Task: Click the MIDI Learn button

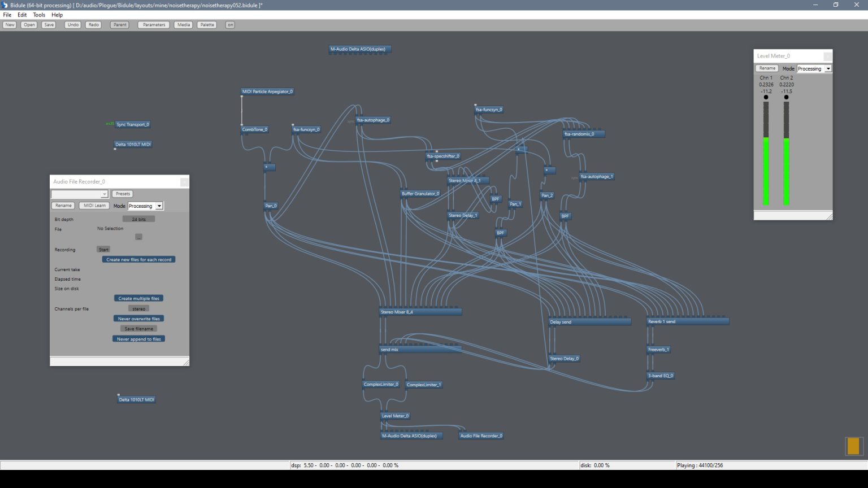Action: point(94,206)
